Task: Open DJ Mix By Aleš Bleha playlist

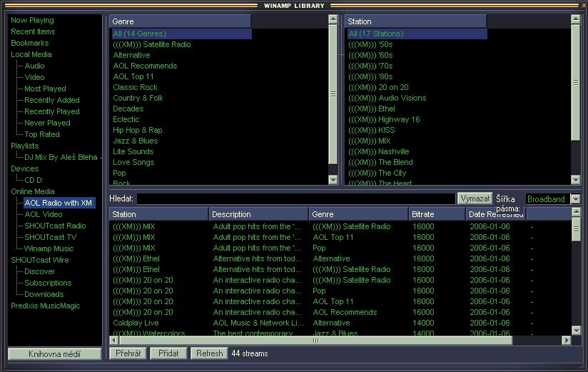Action: 61,157
